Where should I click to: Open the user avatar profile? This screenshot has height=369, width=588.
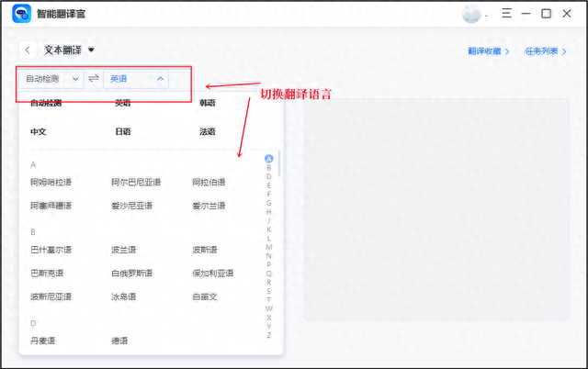point(471,14)
